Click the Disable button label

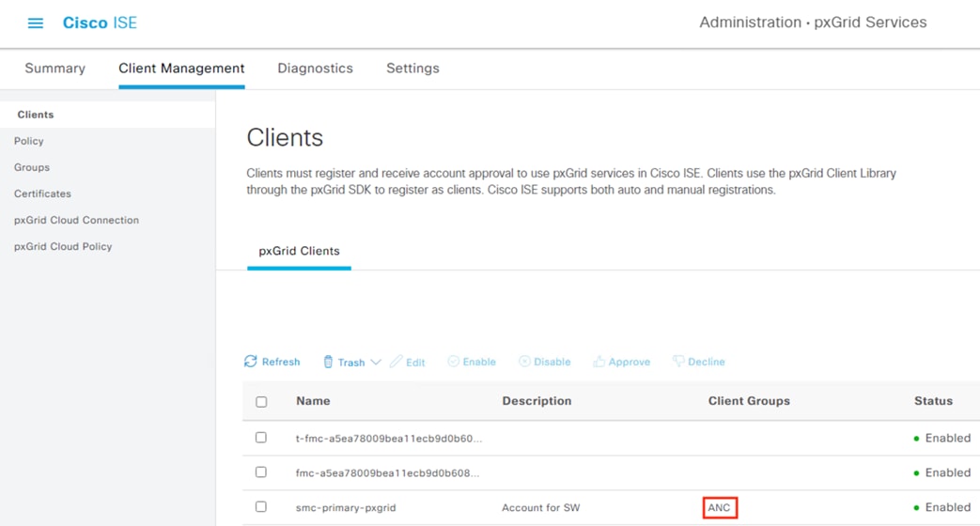pyautogui.click(x=552, y=362)
